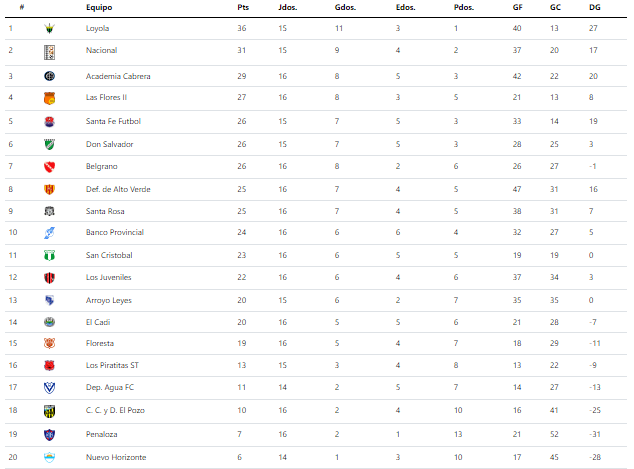634x469 pixels.
Task: Click the Las Flores II orange shield
Action: [x=49, y=98]
